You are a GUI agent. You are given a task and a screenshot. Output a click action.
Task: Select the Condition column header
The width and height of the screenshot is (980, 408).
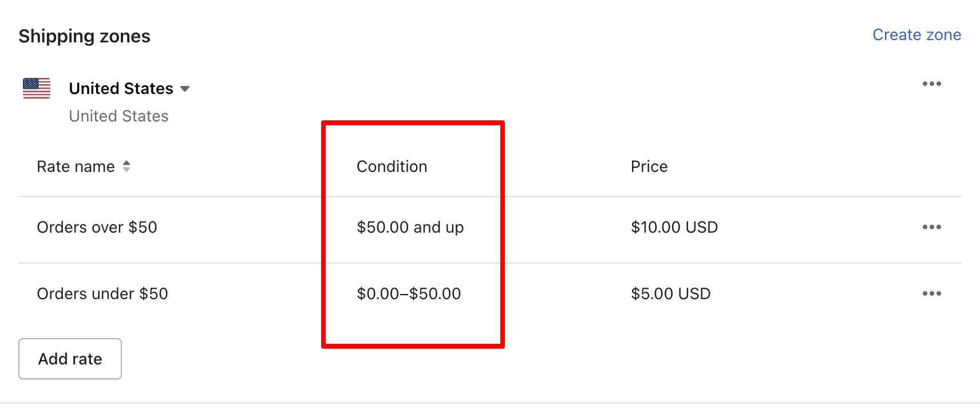[392, 166]
